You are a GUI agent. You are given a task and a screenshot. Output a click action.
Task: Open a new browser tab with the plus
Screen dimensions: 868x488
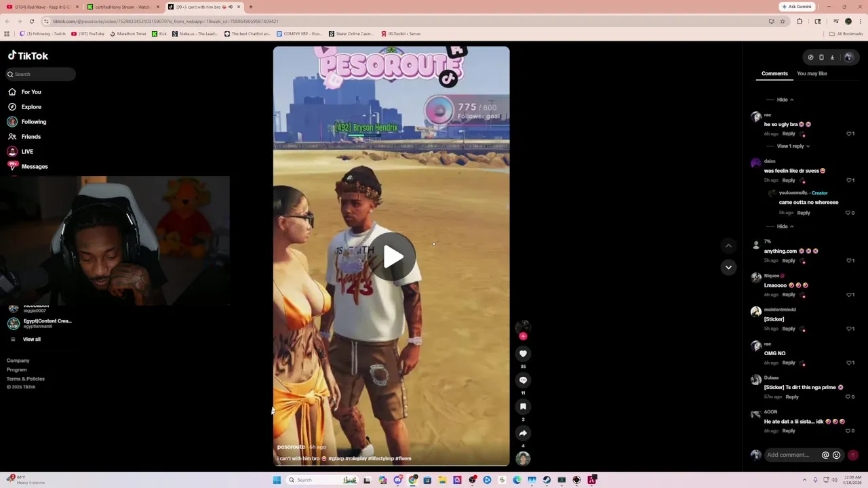coord(251,7)
